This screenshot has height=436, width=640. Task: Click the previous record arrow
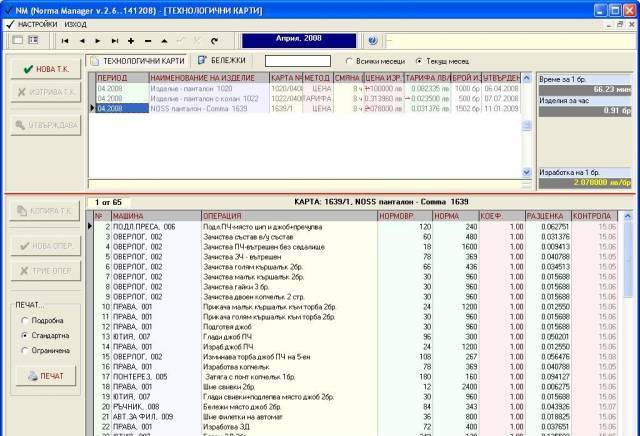click(82, 41)
